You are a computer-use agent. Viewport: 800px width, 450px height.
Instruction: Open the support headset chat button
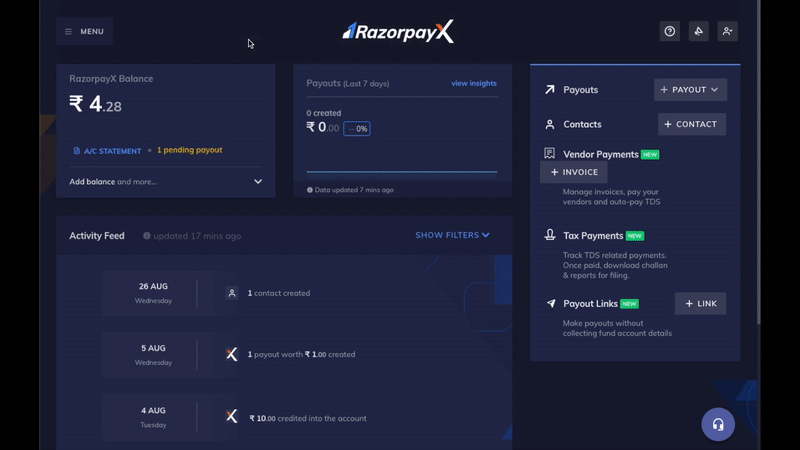(x=718, y=424)
